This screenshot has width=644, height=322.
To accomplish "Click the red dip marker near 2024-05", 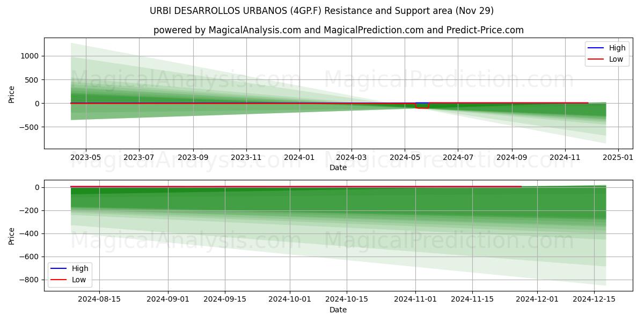I will (422, 105).
